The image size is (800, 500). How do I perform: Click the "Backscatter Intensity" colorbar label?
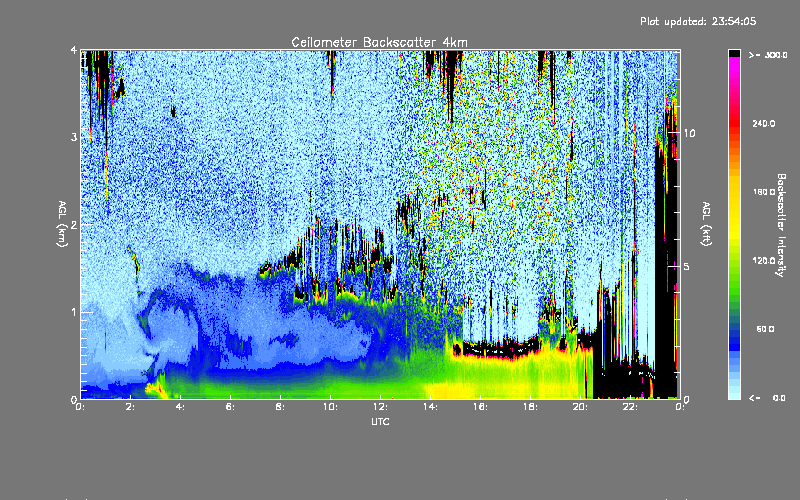point(781,225)
